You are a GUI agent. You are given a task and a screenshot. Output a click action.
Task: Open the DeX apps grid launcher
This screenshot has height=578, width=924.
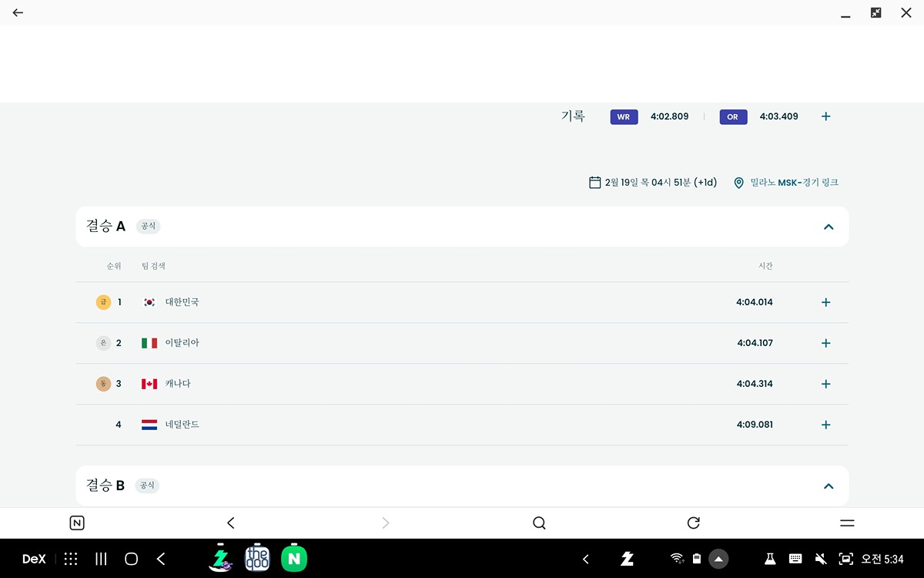point(71,560)
